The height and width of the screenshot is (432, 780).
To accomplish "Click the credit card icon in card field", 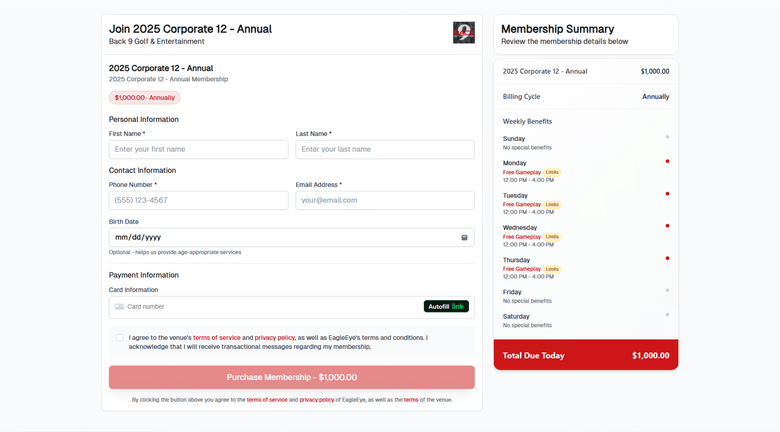I will [120, 307].
